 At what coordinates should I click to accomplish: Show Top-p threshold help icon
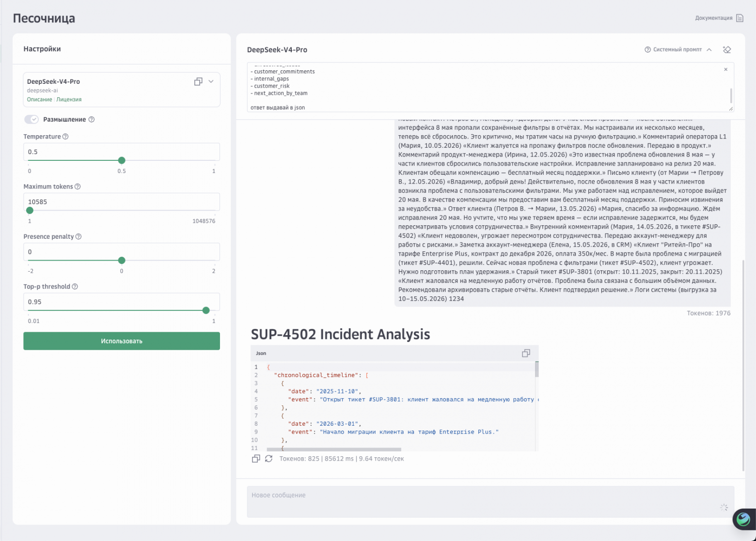pyautogui.click(x=75, y=287)
